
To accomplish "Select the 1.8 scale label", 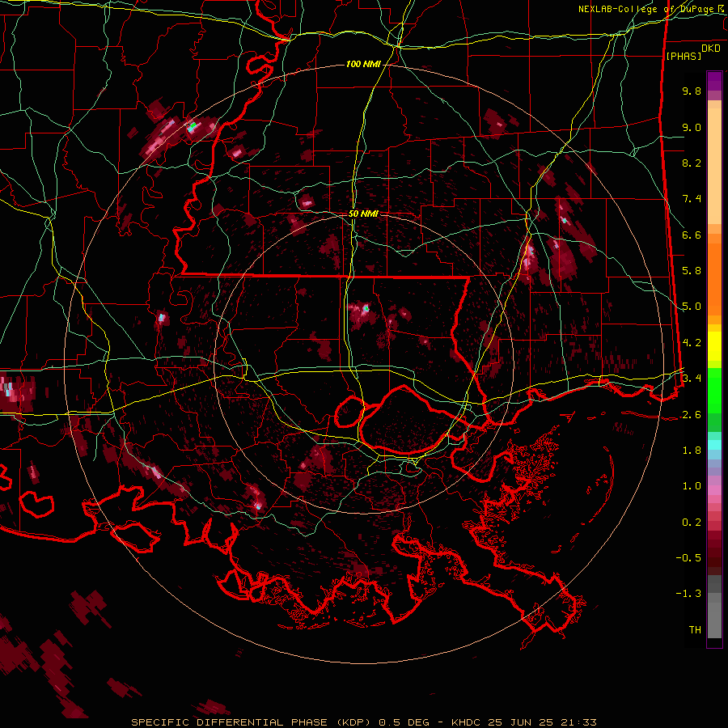I will (692, 451).
